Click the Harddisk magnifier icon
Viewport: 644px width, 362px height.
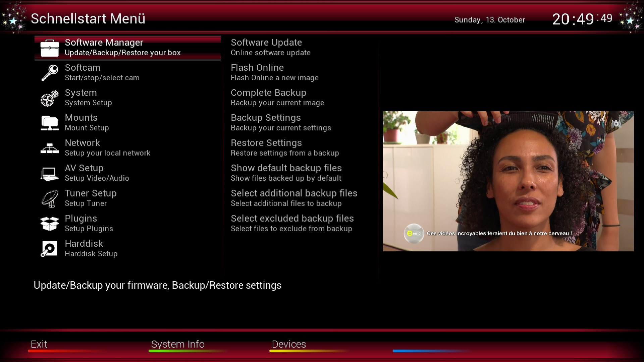[49, 249]
